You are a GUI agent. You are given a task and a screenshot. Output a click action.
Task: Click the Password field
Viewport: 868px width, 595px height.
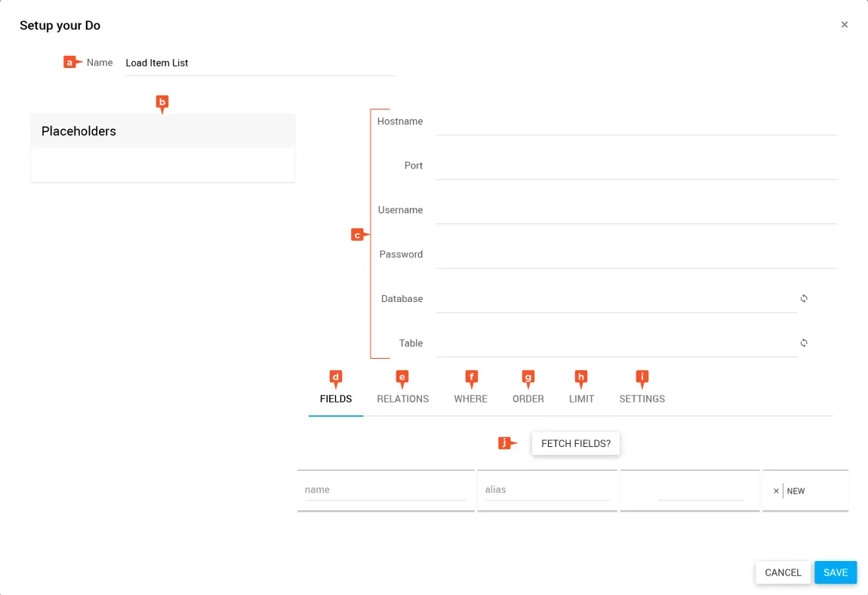(x=636, y=255)
